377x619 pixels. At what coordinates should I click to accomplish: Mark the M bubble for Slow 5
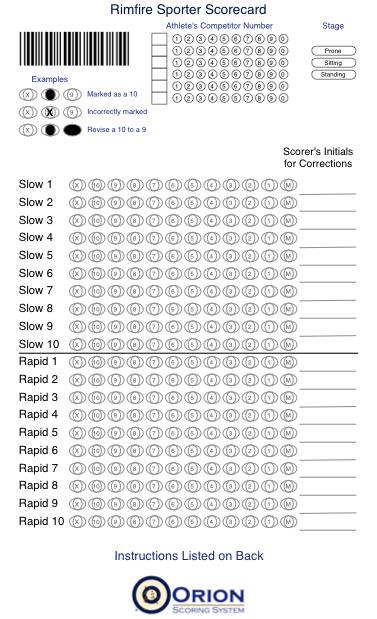point(289,256)
